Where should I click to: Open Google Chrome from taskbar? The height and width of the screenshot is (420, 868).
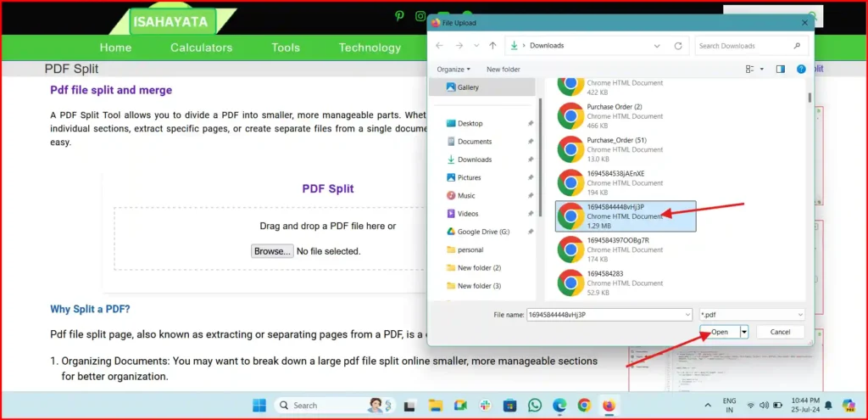(x=584, y=406)
